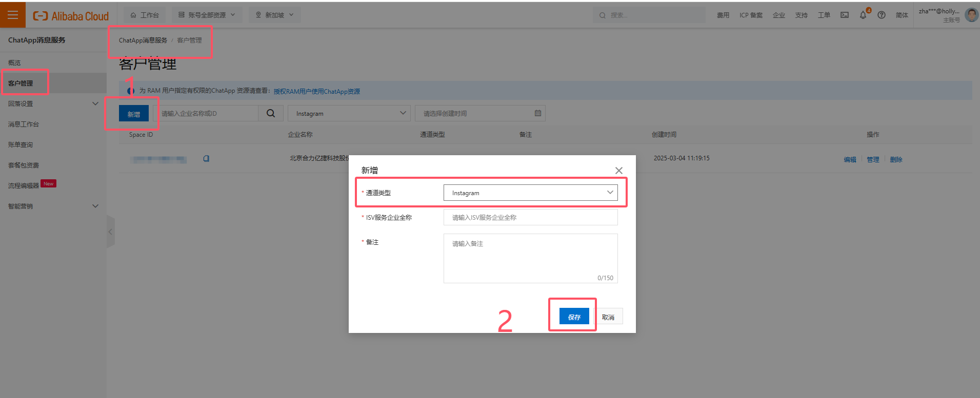This screenshot has height=398, width=980.
Task: Click the 保存 button
Action: 574,317
